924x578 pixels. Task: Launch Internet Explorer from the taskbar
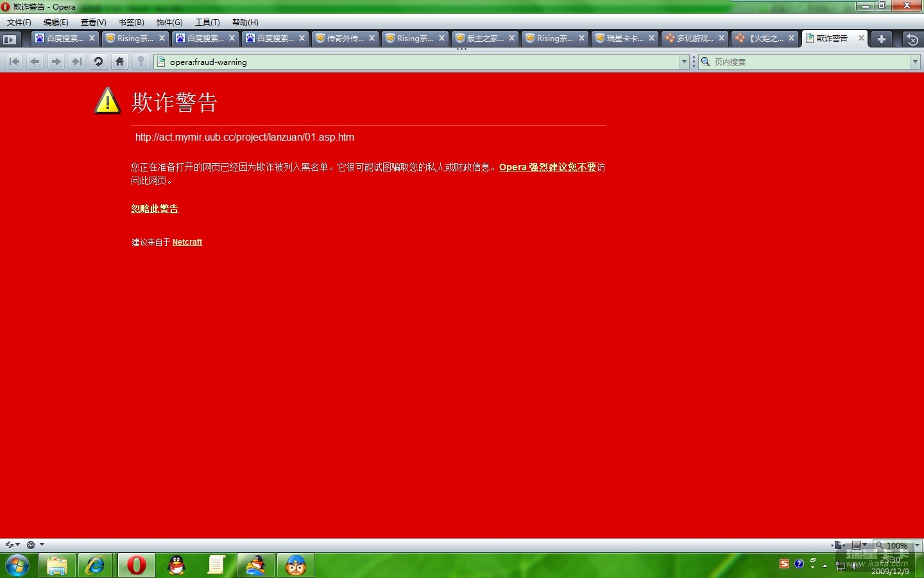[x=96, y=566]
